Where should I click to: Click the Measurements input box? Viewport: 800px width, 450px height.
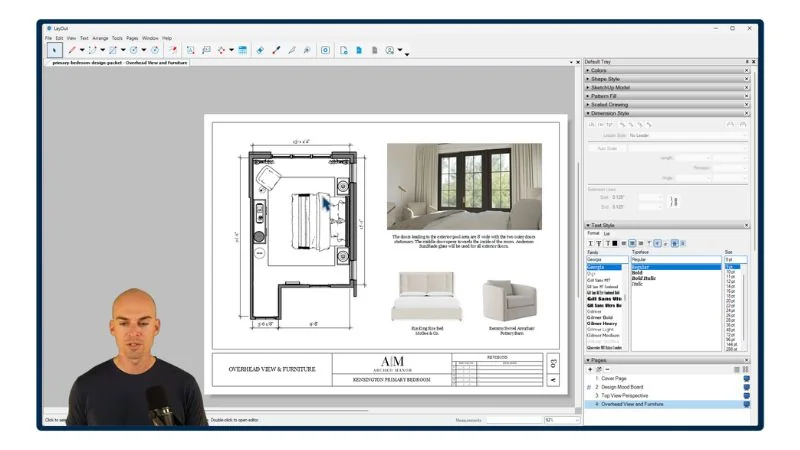click(x=513, y=420)
